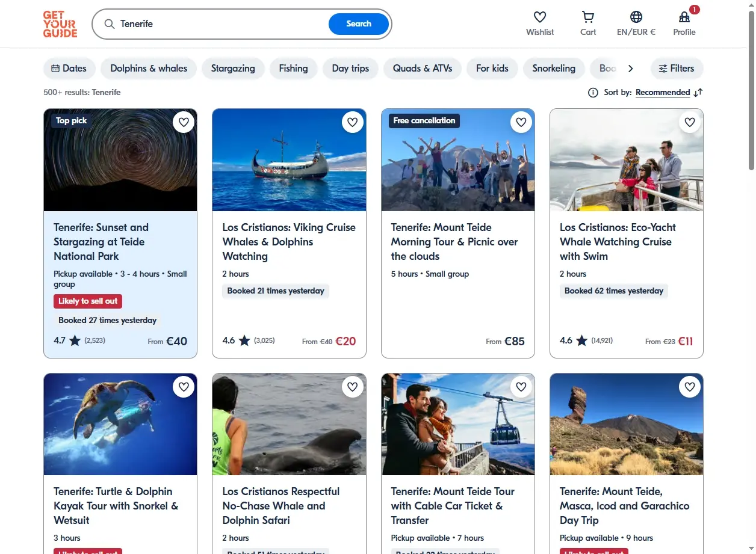Focus the Tenerife search field
This screenshot has height=554, width=756.
pyautogui.click(x=223, y=24)
